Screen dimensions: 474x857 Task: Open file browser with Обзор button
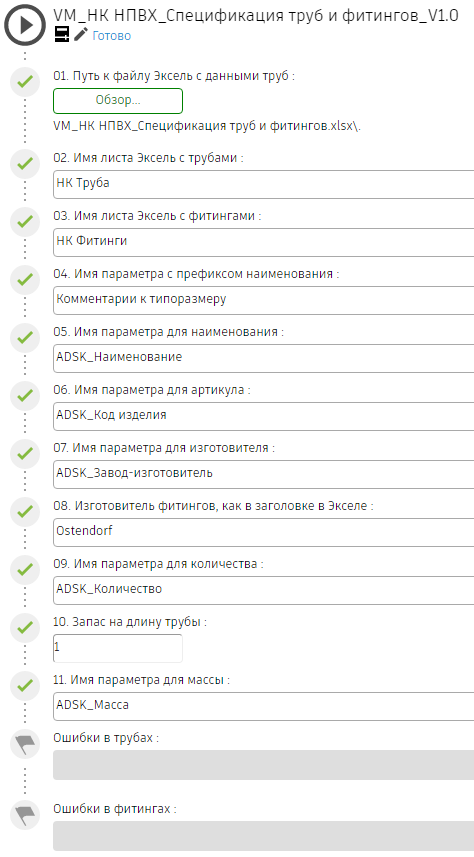pos(118,101)
